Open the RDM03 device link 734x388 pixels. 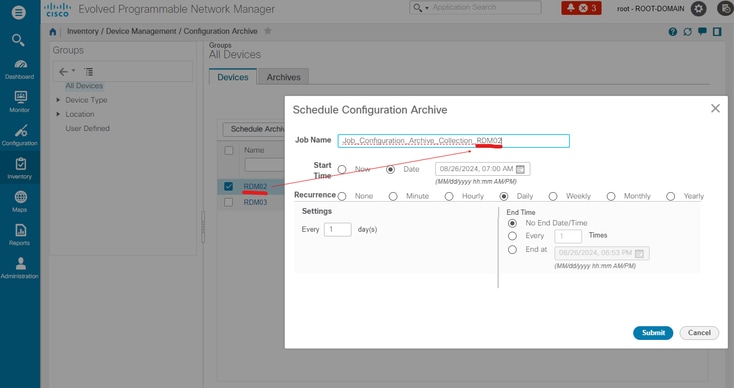pyautogui.click(x=255, y=202)
